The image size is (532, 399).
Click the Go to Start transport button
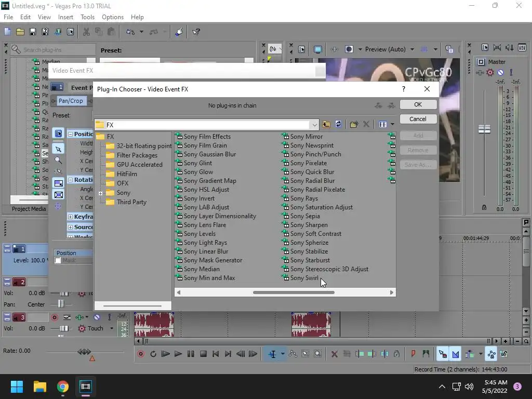(x=216, y=354)
